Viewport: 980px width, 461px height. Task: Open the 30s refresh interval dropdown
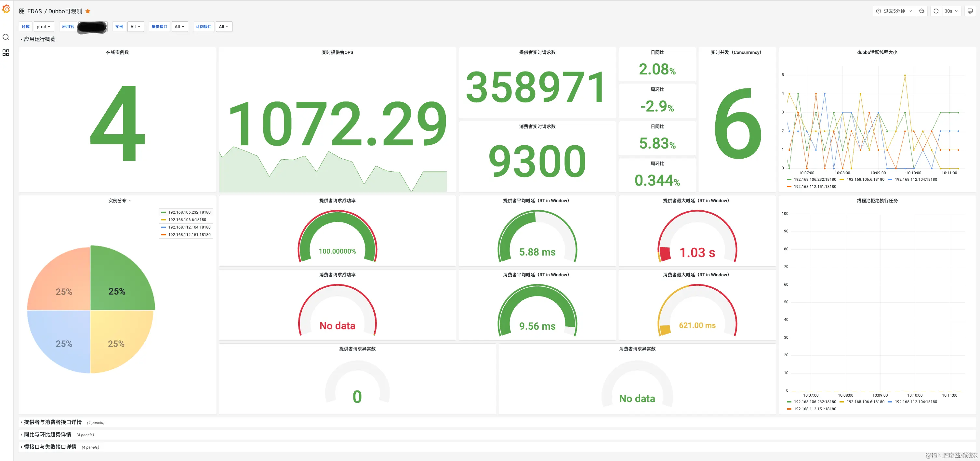coord(951,11)
